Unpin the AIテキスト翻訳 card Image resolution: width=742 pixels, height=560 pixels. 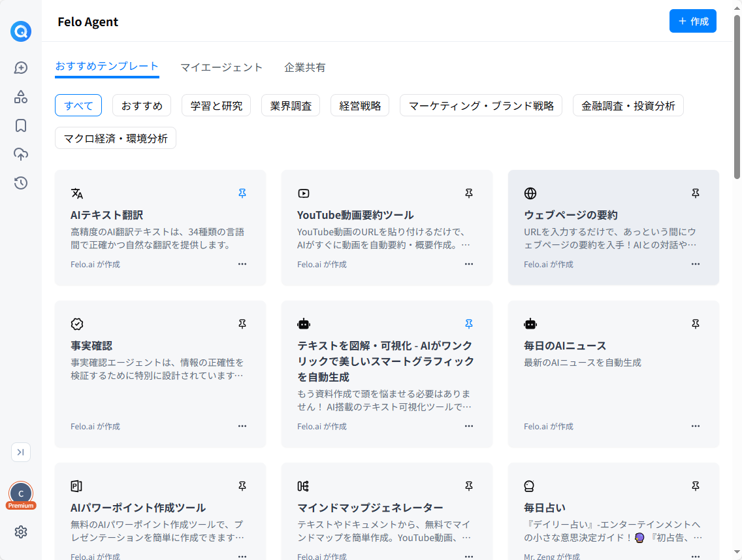[242, 193]
